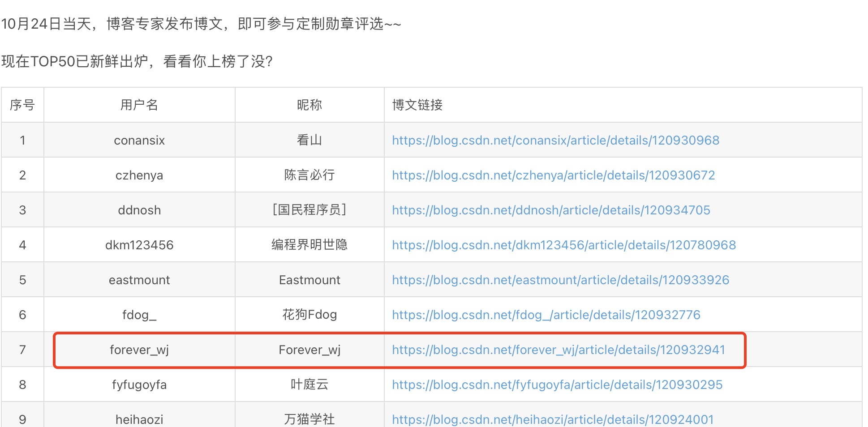This screenshot has width=868, height=427.
Task: Click the 用户名 column header
Action: click(x=139, y=105)
